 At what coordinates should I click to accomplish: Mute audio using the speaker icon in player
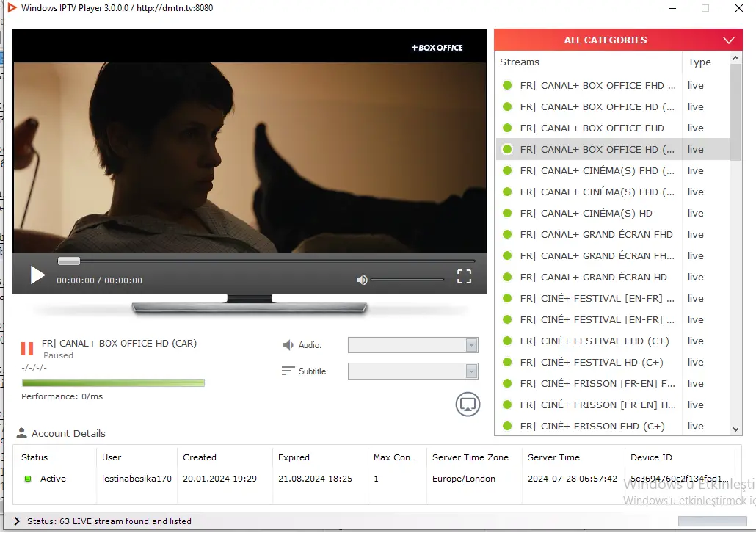point(362,280)
